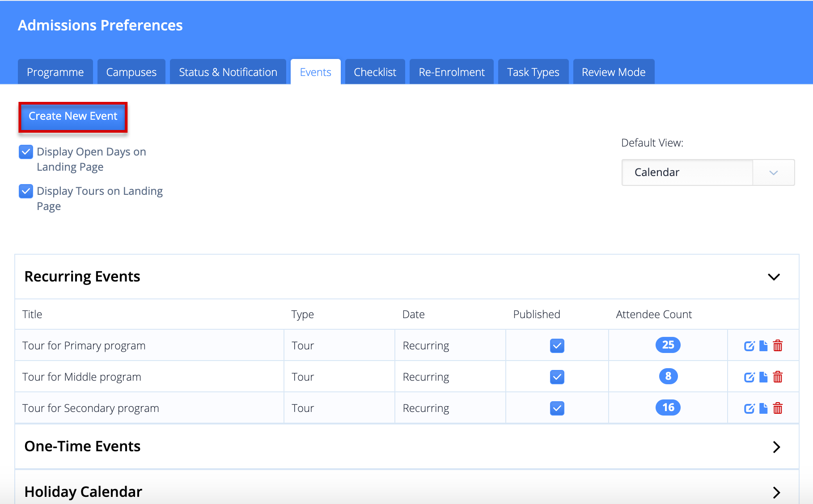The height and width of the screenshot is (504, 813).
Task: Click the Recurring Events heading
Action: click(x=82, y=277)
